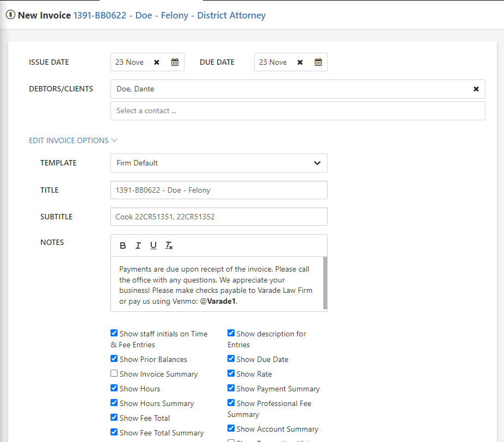
Task: Click inside the Subtitle input field
Action: 218,217
